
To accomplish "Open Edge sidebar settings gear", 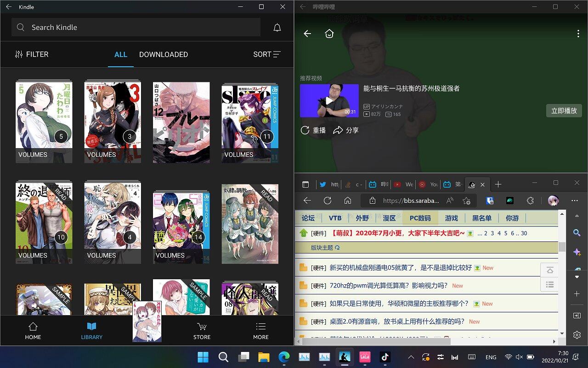I will [x=577, y=335].
